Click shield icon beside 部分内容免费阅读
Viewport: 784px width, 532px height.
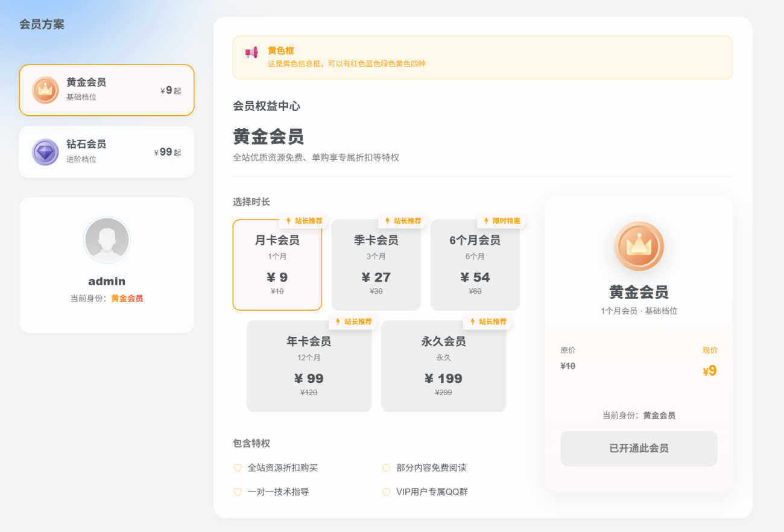tap(386, 468)
